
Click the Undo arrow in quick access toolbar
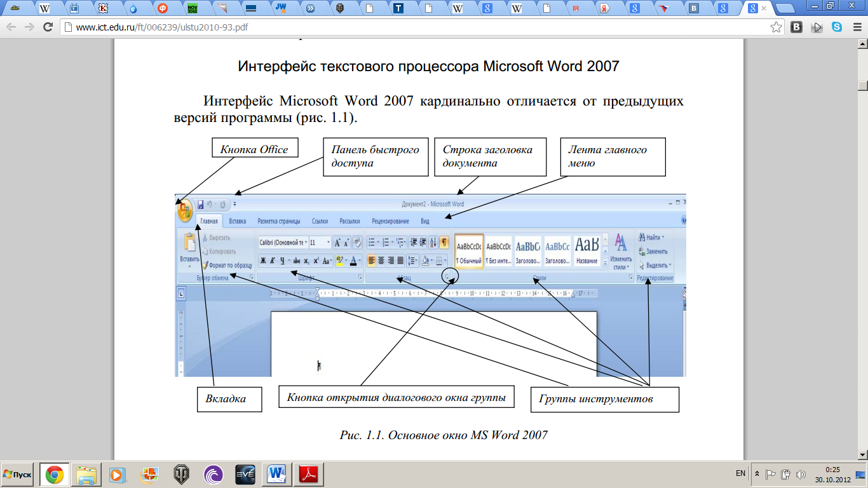coord(210,205)
